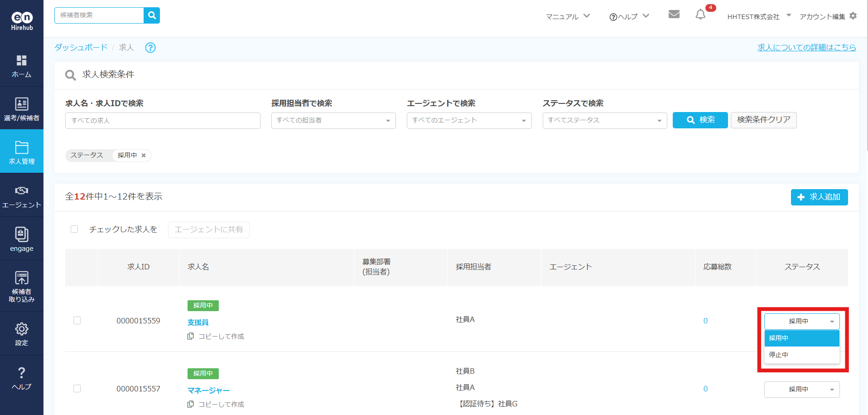Open the 支援員 job link
The width and height of the screenshot is (868, 415).
(198, 322)
